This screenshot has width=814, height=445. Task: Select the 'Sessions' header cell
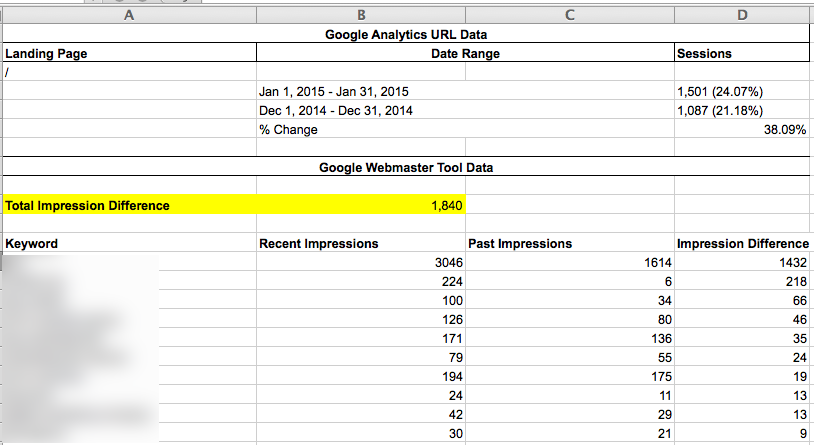point(742,53)
